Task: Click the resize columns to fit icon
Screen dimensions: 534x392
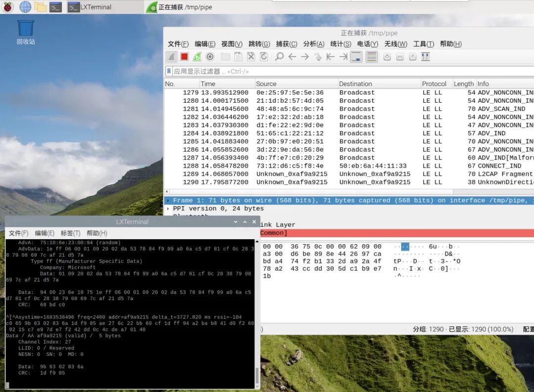Action: click(425, 57)
